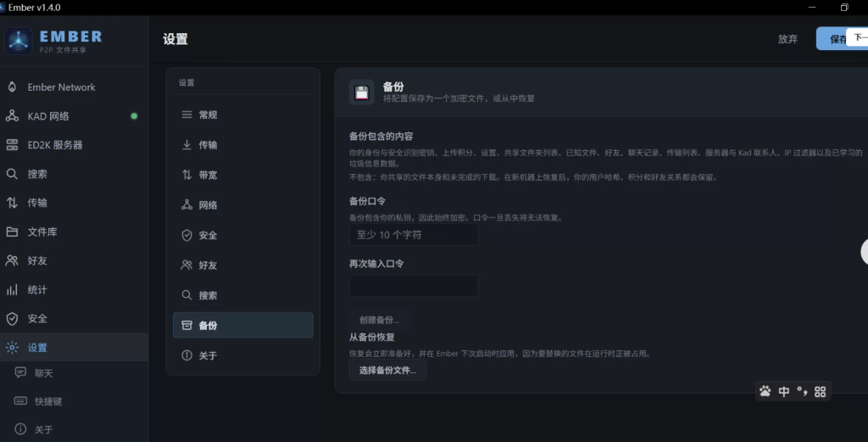
Task: Open the 统计 page
Action: (75, 289)
